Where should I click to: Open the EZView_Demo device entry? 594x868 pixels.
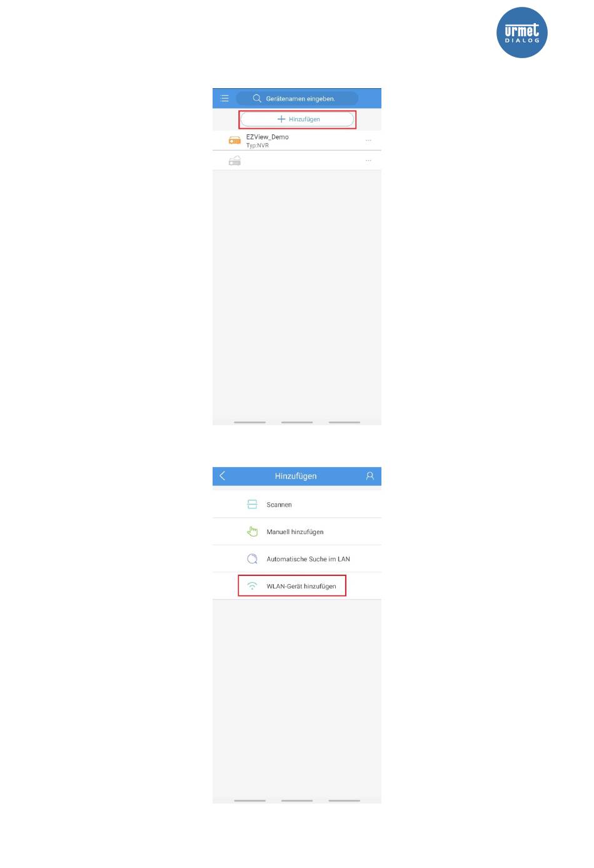click(297, 141)
